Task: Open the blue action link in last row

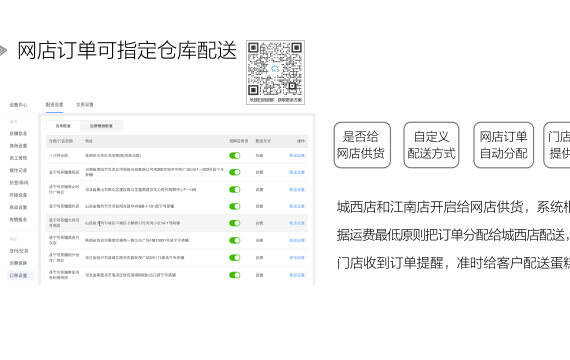Action: click(297, 275)
